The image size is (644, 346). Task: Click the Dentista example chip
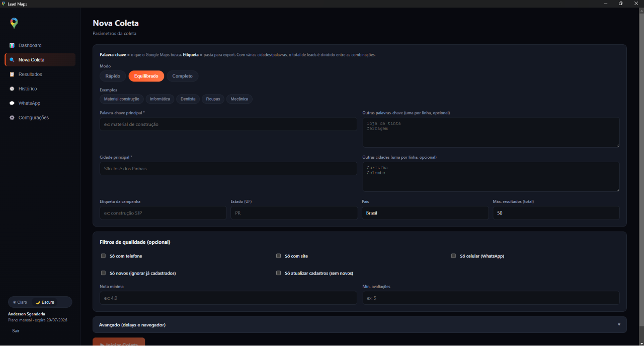click(x=188, y=99)
